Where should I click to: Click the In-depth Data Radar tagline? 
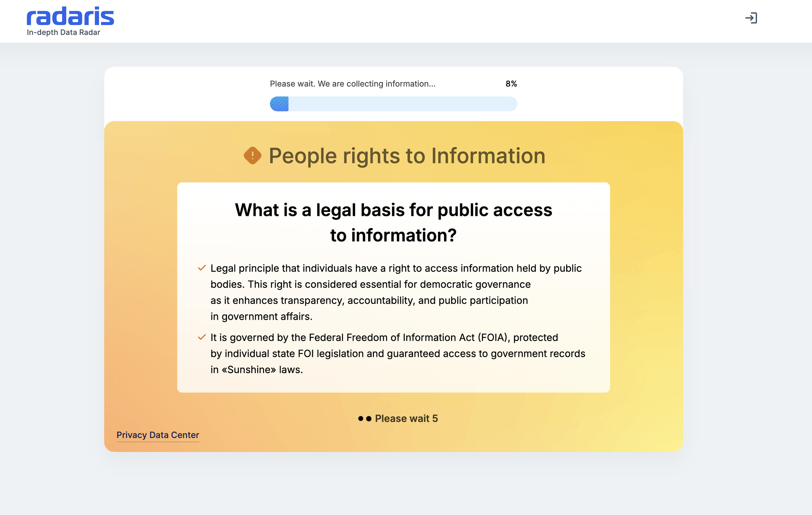pos(63,32)
